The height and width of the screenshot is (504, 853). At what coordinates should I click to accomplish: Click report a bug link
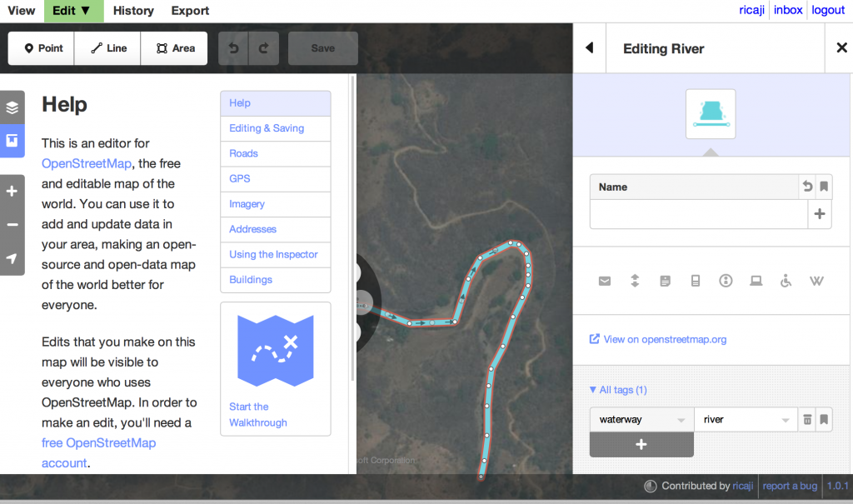[790, 486]
